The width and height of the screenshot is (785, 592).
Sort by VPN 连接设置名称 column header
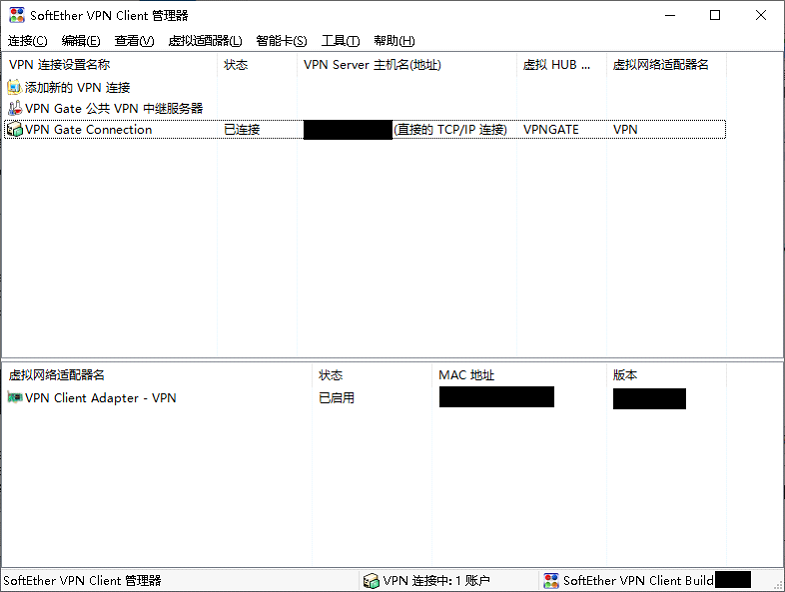click(x=110, y=65)
